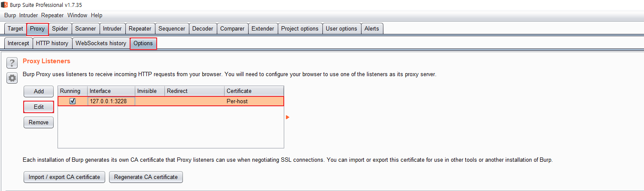Screen dimensions: 644x191
Task: Switch to the Sequencer tab
Action: coord(172,29)
